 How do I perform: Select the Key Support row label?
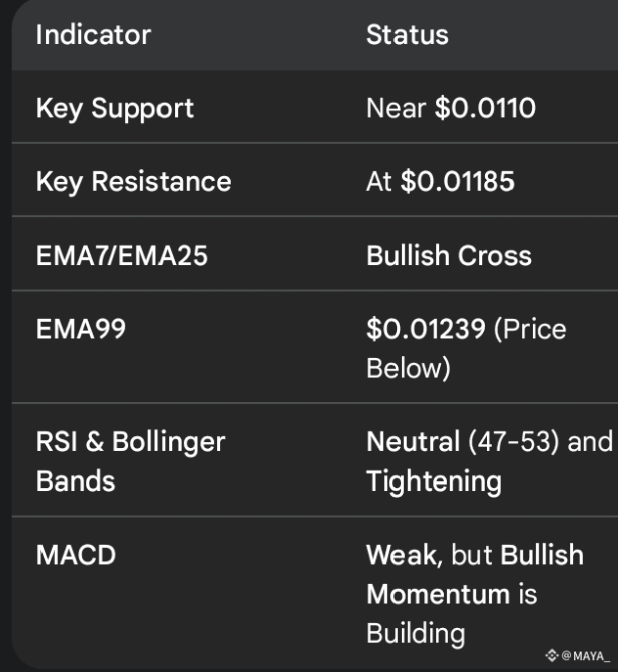pyautogui.click(x=114, y=108)
